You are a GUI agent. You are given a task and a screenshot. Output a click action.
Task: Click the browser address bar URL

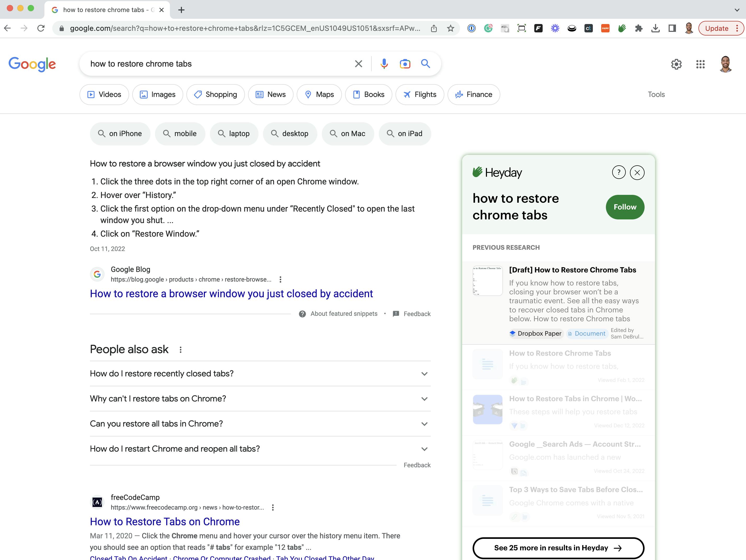245,28
